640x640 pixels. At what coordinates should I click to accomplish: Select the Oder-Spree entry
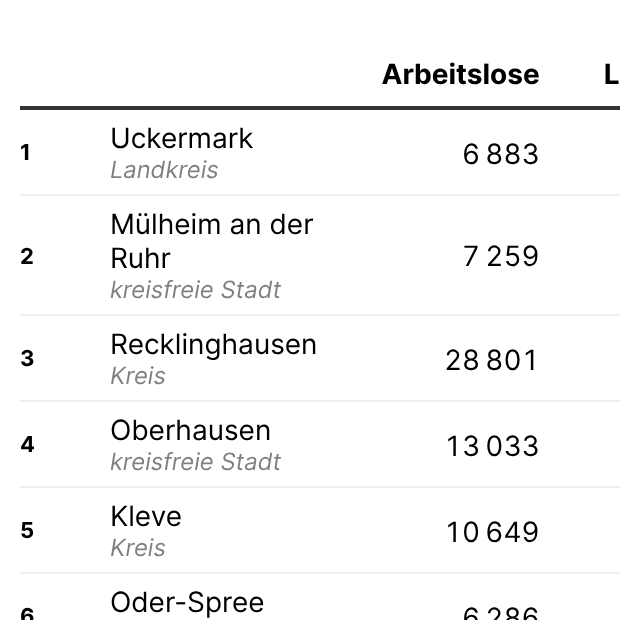[187, 603]
